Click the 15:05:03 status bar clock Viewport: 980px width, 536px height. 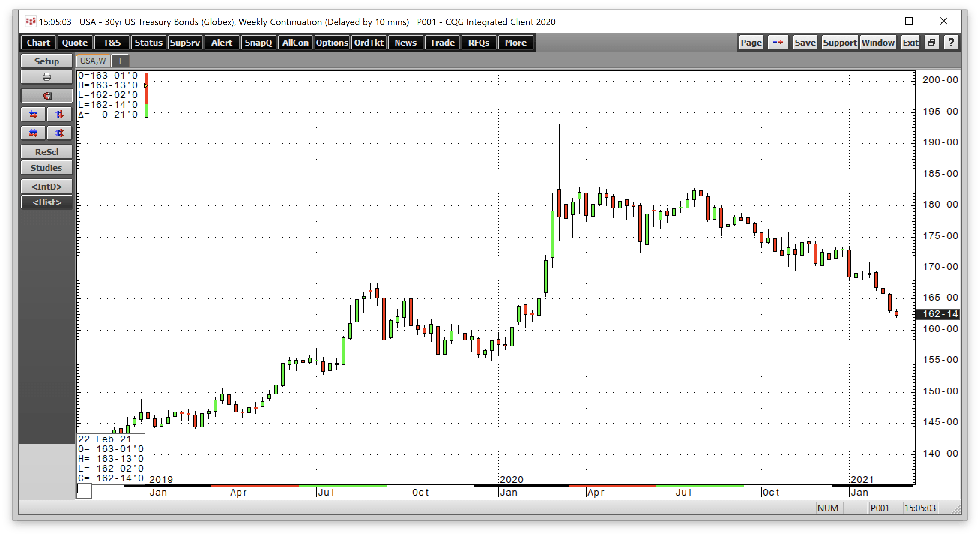click(x=920, y=508)
